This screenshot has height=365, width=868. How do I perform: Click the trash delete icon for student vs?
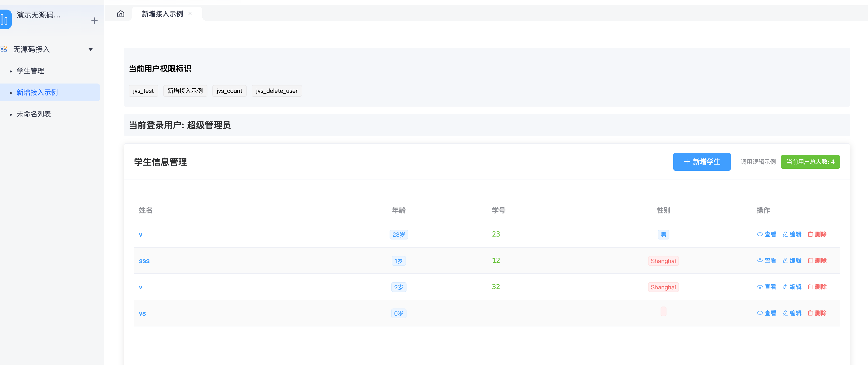coord(810,313)
